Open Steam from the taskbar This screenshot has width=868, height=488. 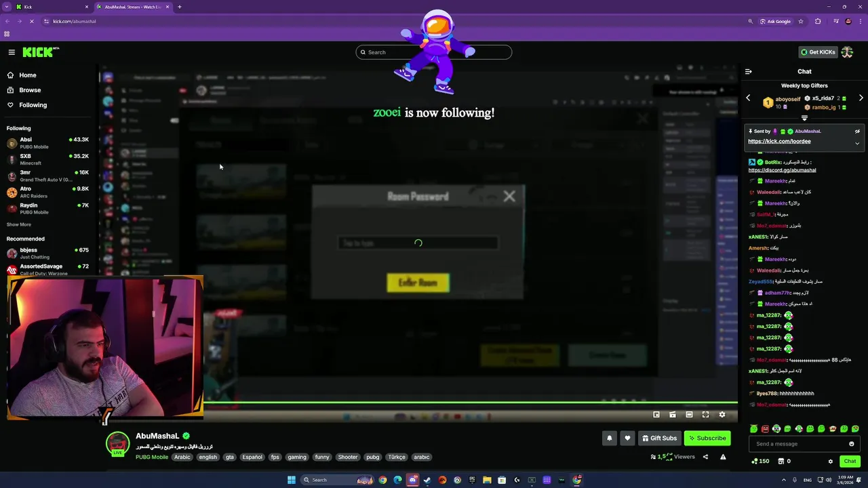(x=427, y=480)
